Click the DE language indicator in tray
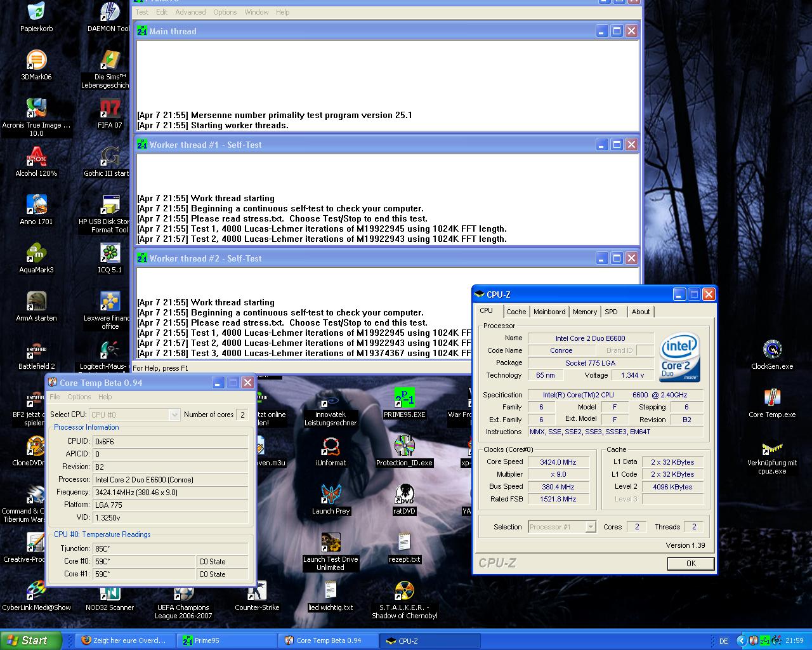Screen dimensions: 812x650 [x=723, y=641]
